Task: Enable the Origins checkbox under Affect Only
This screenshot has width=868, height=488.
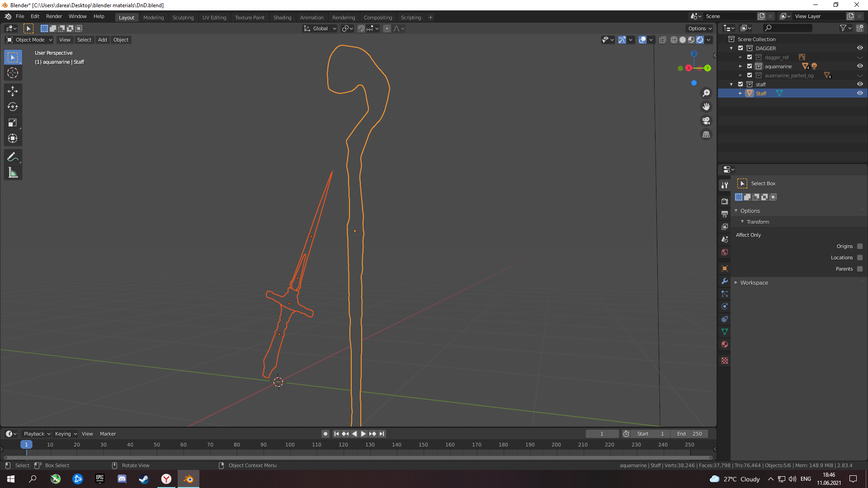Action: 860,246
